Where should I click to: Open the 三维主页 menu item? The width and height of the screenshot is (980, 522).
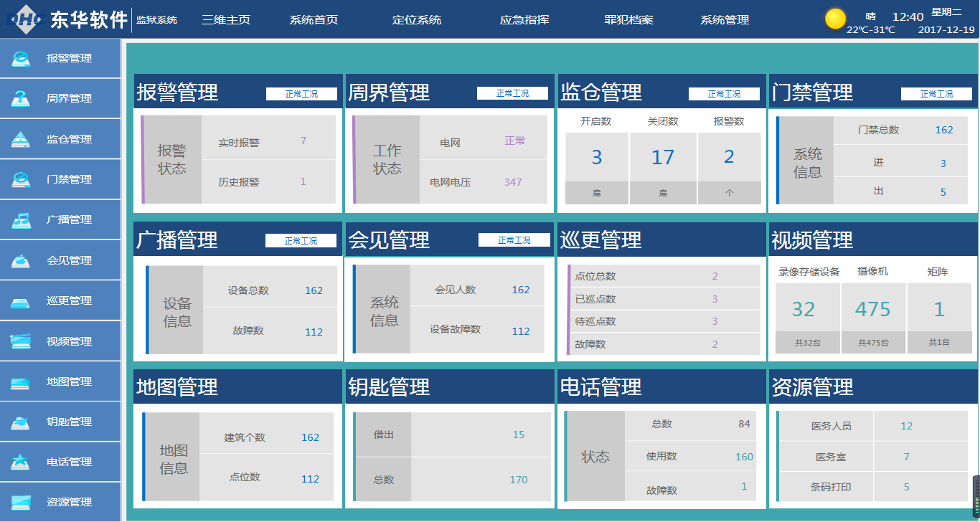(226, 20)
